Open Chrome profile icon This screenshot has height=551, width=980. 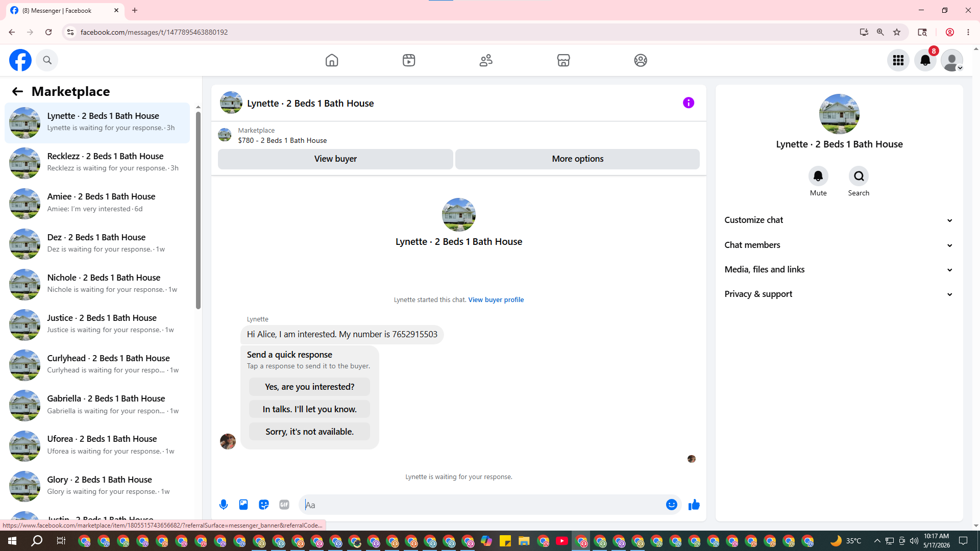pyautogui.click(x=950, y=32)
